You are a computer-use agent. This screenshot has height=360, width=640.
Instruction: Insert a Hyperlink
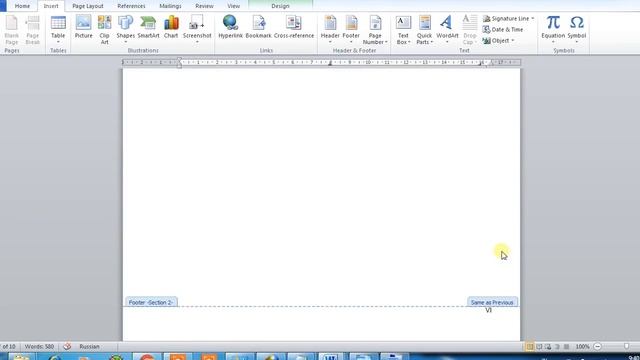[x=230, y=27]
